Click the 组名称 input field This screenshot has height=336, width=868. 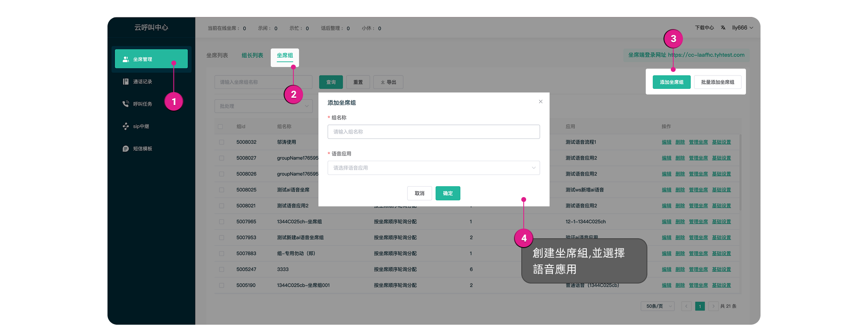433,132
